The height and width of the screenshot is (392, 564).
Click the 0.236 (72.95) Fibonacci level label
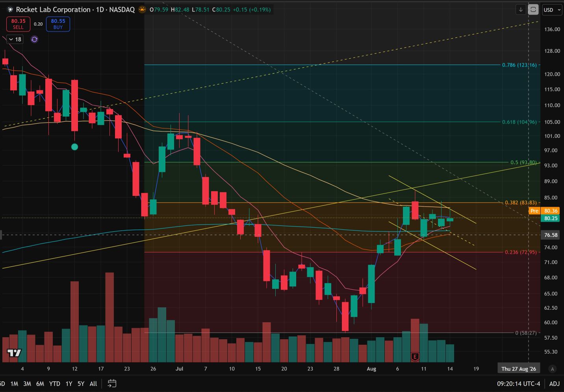521,252
